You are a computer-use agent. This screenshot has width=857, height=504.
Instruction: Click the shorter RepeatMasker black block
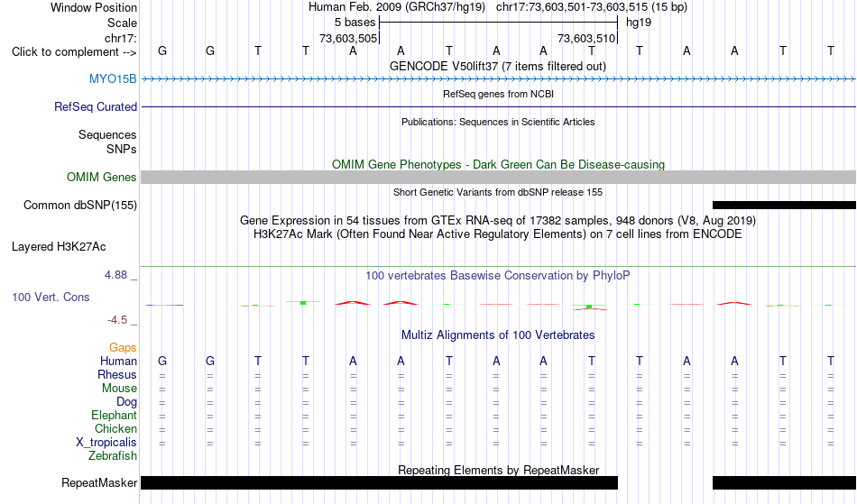coord(784,482)
